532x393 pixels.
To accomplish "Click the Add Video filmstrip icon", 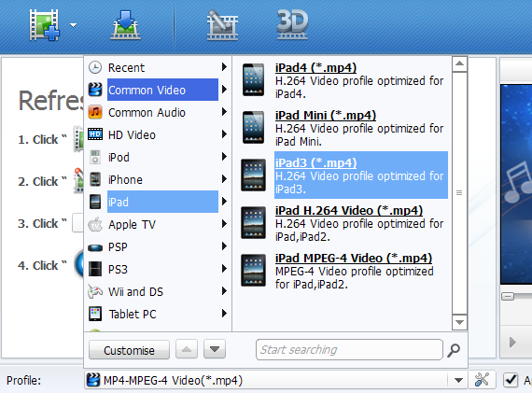I will pos(44,25).
